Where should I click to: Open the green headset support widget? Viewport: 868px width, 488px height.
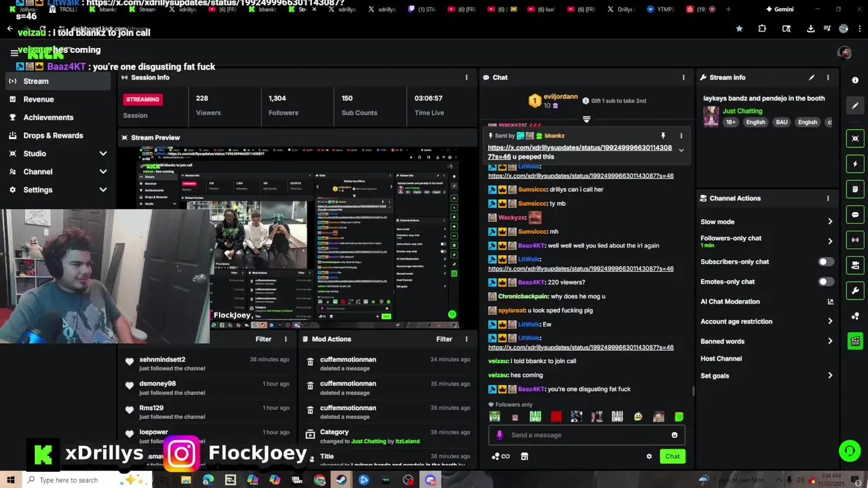[x=849, y=451]
